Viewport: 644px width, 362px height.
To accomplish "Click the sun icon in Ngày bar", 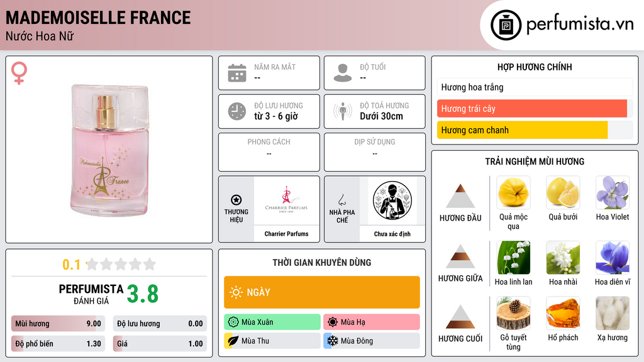I will tap(236, 292).
